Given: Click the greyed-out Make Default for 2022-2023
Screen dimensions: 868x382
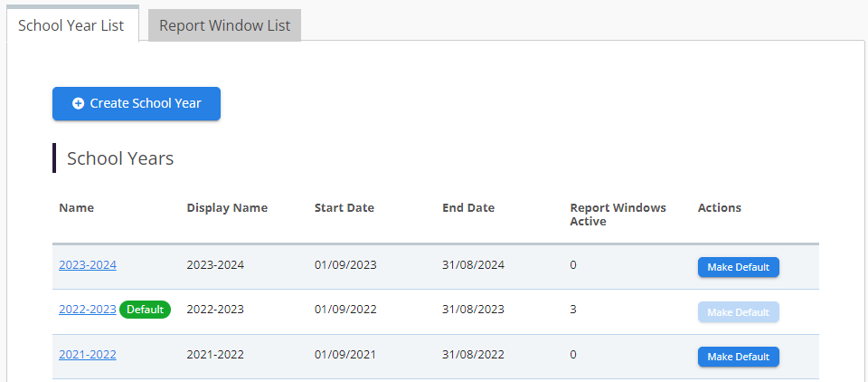Looking at the screenshot, I should [738, 312].
